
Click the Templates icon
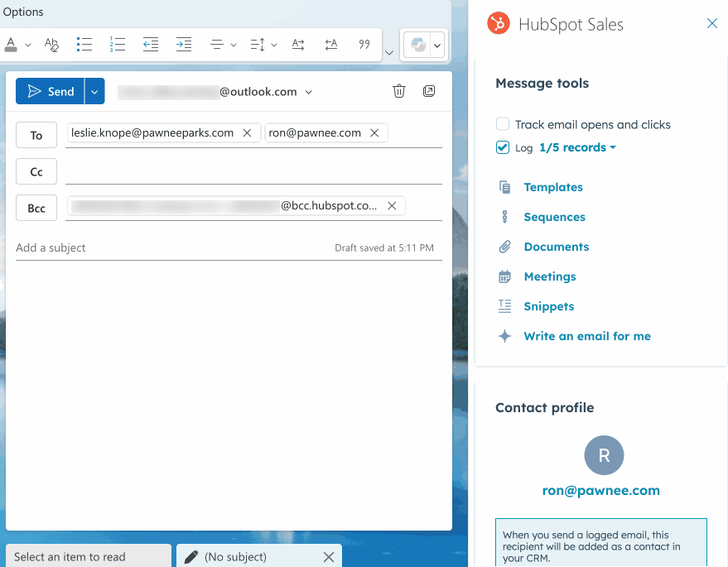(504, 187)
